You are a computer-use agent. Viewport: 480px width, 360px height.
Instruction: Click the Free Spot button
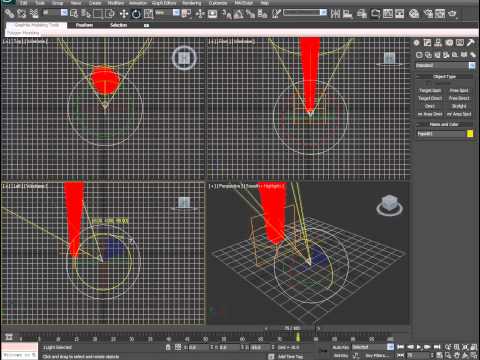pyautogui.click(x=459, y=90)
